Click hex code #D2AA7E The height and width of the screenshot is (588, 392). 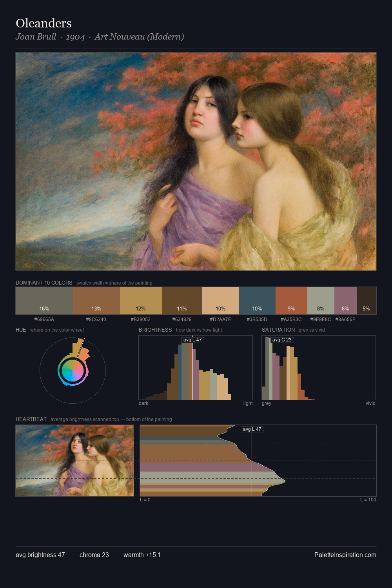pyautogui.click(x=221, y=319)
